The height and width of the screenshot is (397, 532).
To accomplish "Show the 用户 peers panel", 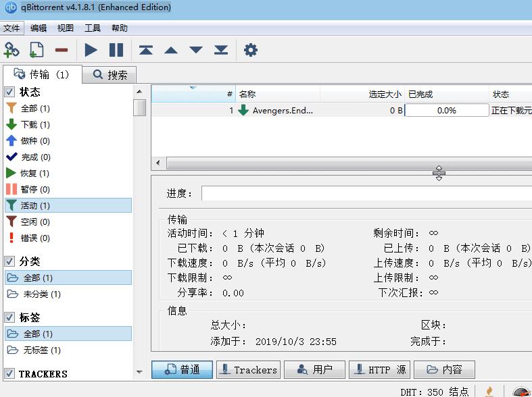I will click(314, 369).
